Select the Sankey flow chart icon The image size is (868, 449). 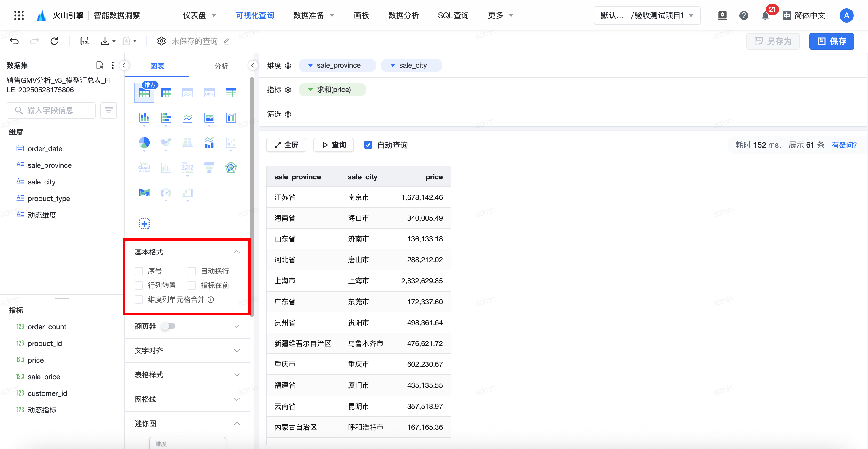coord(144,192)
